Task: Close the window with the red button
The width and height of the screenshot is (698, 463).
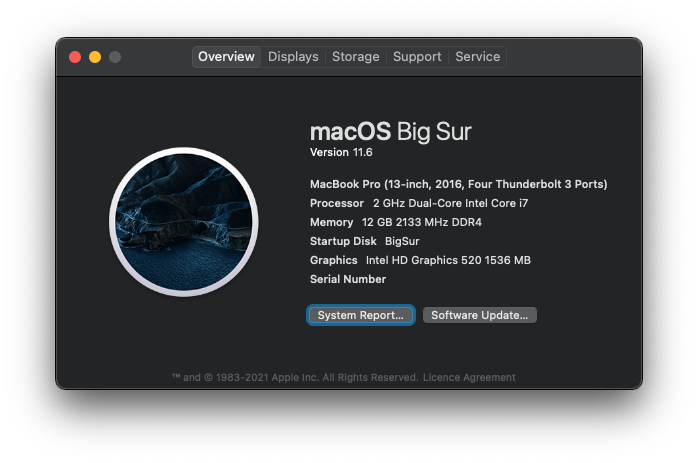Action: (75, 57)
